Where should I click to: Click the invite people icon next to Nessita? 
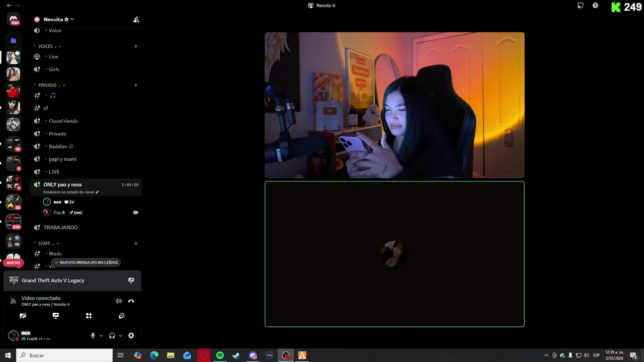(136, 19)
